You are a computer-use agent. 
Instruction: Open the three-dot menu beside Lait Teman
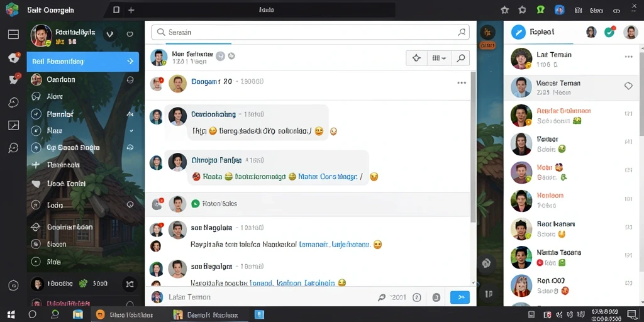[628, 57]
